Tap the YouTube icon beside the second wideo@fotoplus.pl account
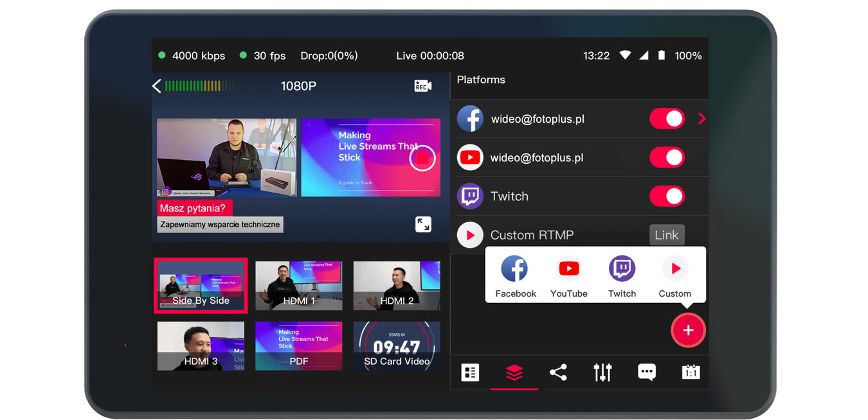 (470, 157)
